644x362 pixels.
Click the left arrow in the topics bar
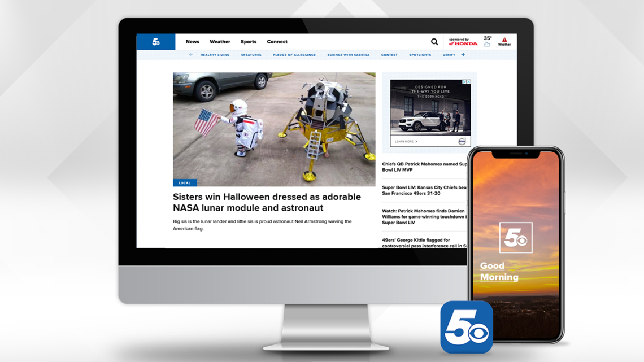click(190, 54)
